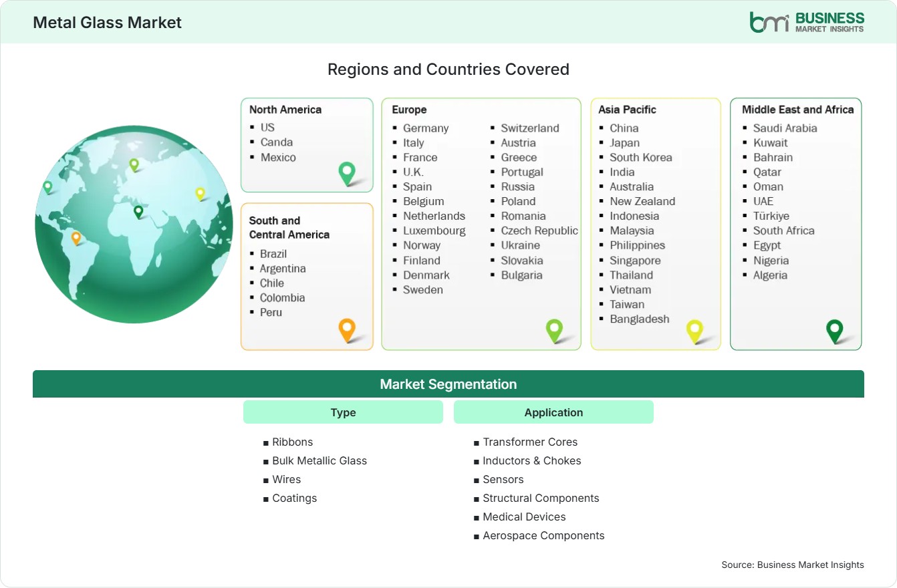The width and height of the screenshot is (897, 588).
Task: Click China in Asia Pacific list
Action: pyautogui.click(x=624, y=128)
